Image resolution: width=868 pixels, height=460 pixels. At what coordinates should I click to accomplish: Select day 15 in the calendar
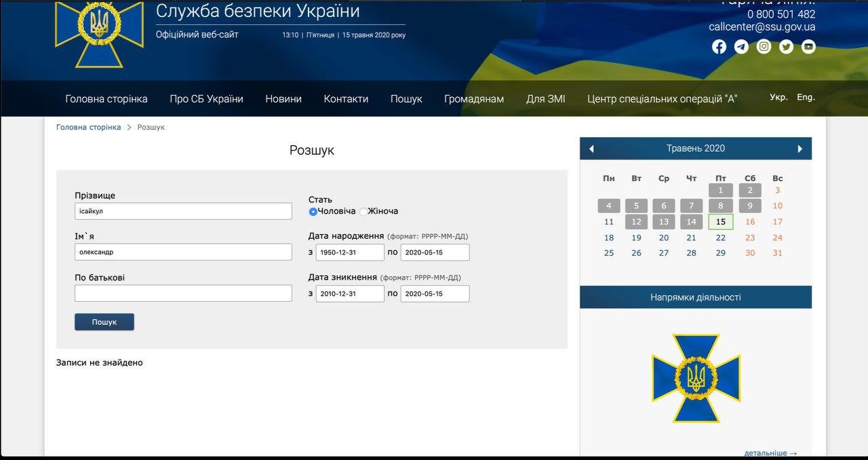tap(720, 222)
